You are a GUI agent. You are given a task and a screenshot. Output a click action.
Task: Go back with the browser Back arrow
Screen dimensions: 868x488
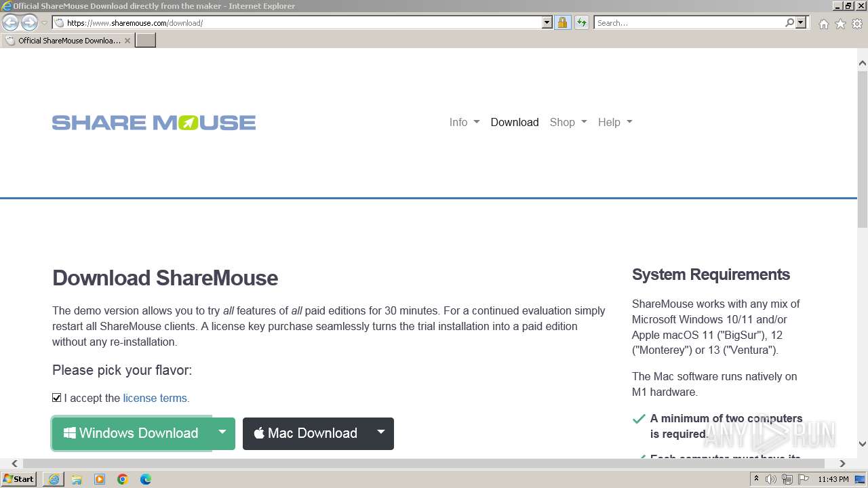coord(10,22)
